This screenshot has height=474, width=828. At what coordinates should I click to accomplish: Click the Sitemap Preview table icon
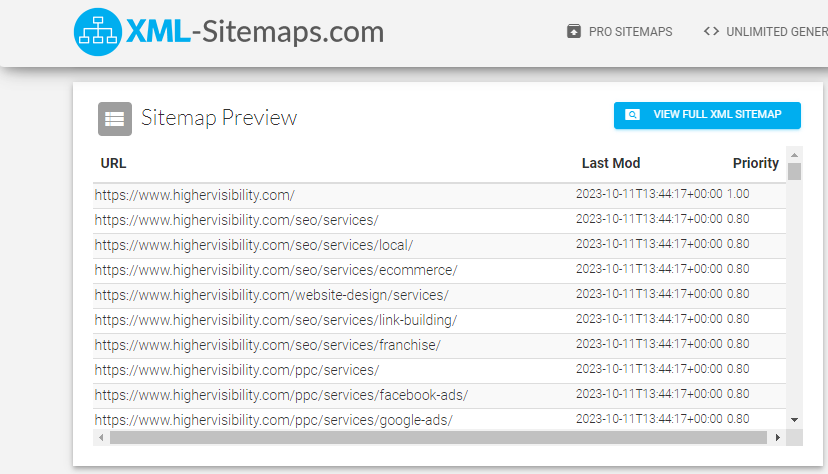(x=115, y=119)
